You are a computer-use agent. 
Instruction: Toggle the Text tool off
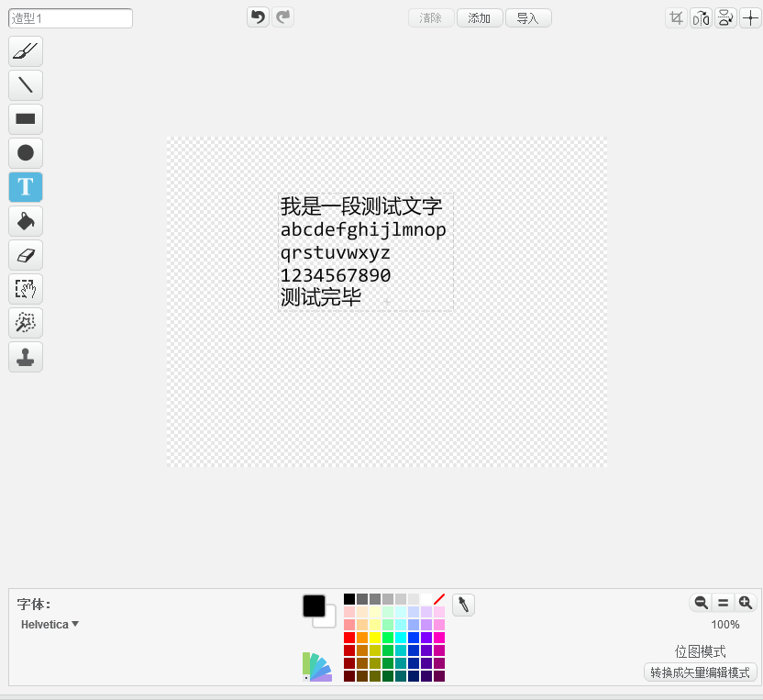pyautogui.click(x=25, y=187)
